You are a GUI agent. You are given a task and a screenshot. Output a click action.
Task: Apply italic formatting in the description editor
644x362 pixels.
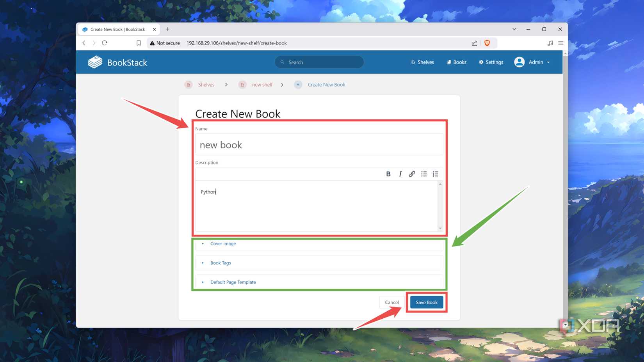click(400, 174)
